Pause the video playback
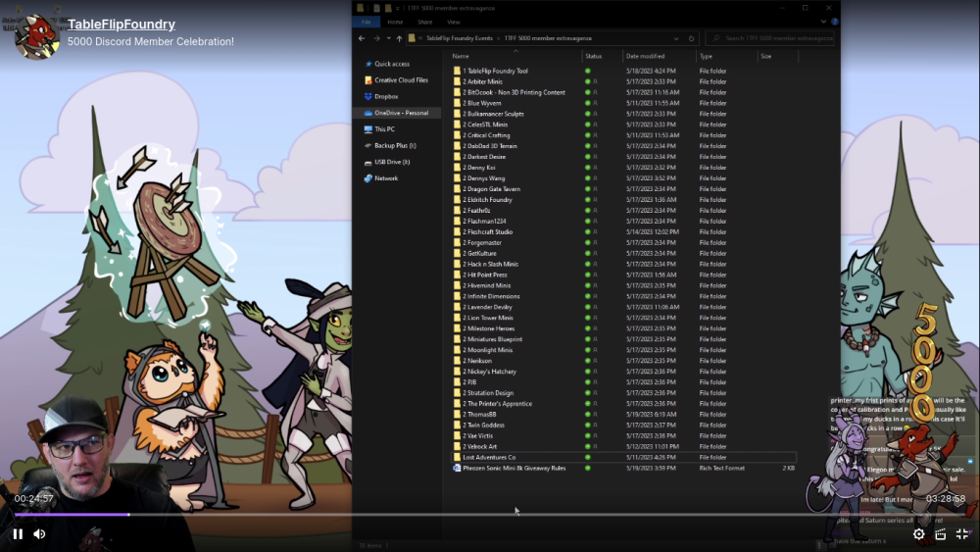The height and width of the screenshot is (552, 980). [18, 534]
